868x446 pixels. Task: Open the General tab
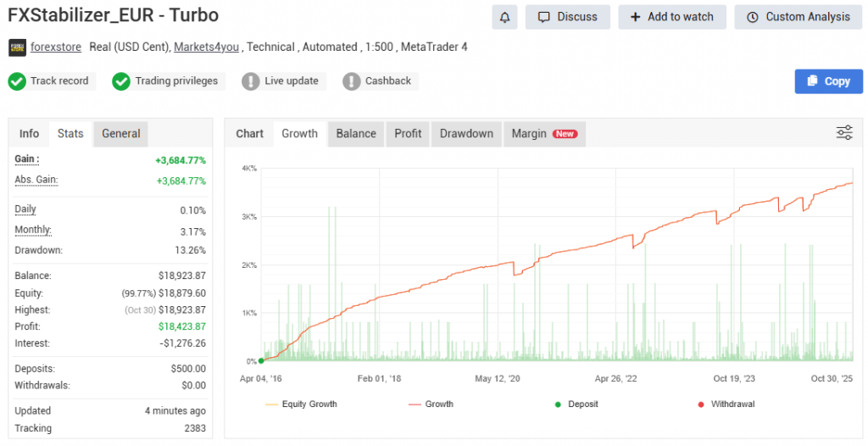120,134
